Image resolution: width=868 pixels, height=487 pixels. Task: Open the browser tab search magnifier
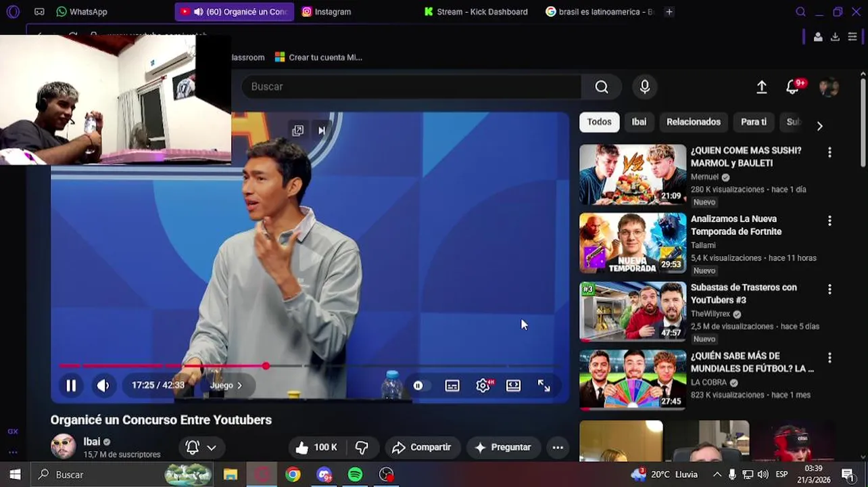[x=800, y=11]
